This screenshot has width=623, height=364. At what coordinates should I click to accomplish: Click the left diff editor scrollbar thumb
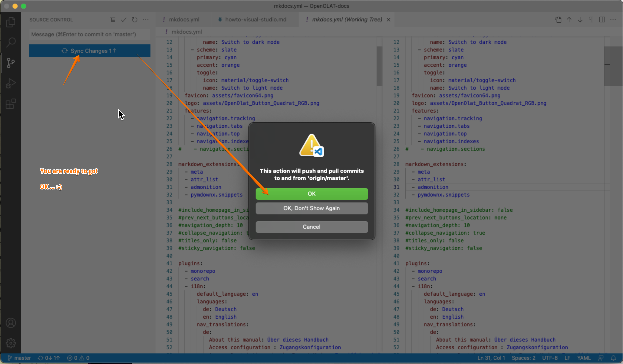(379, 66)
